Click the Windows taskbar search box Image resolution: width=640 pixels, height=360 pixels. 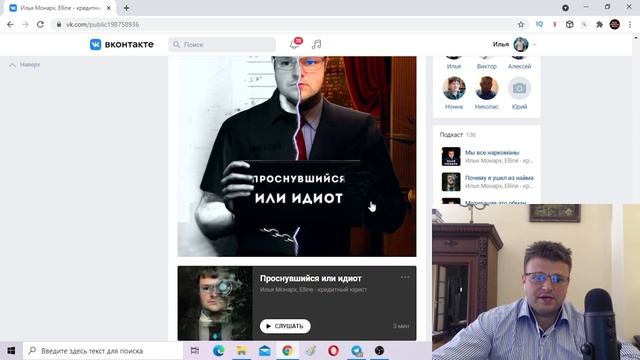click(103, 351)
